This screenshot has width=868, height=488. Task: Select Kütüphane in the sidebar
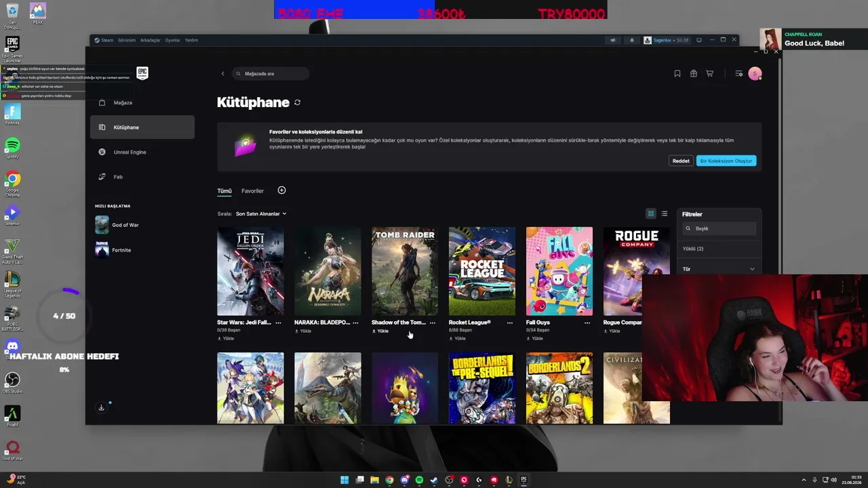click(x=142, y=127)
